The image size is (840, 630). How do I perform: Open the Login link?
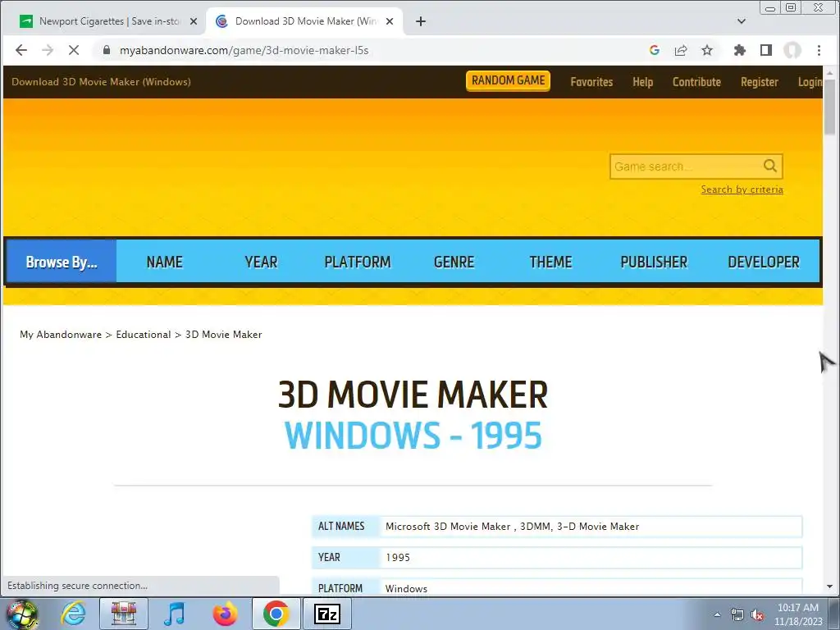(x=810, y=82)
